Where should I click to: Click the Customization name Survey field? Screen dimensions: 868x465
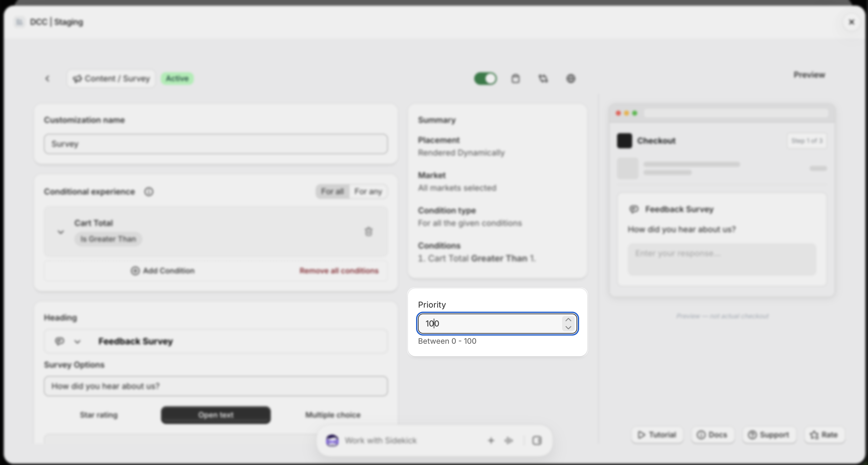[216, 144]
